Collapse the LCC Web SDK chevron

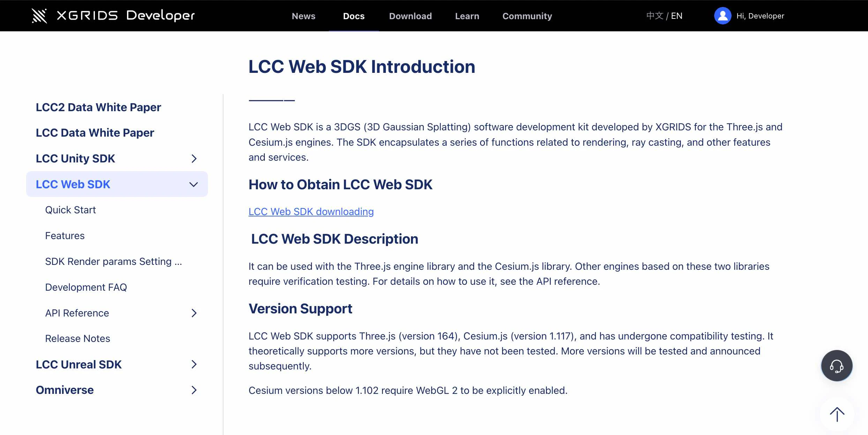click(x=194, y=184)
